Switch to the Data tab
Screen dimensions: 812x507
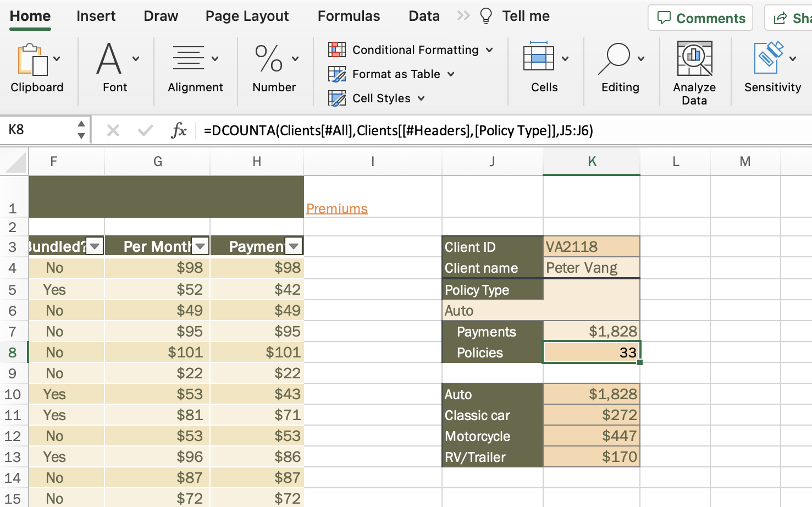pyautogui.click(x=424, y=16)
